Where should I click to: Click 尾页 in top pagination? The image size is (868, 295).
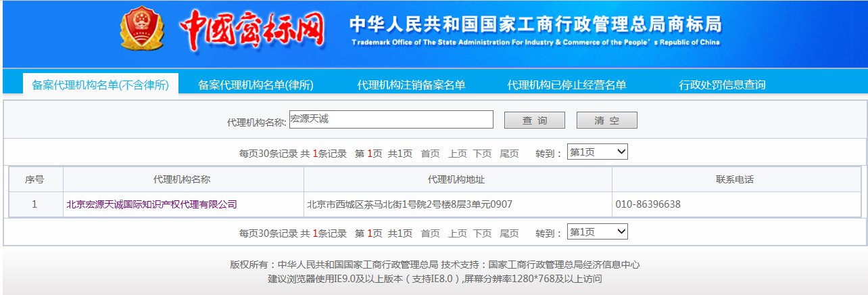click(x=509, y=154)
